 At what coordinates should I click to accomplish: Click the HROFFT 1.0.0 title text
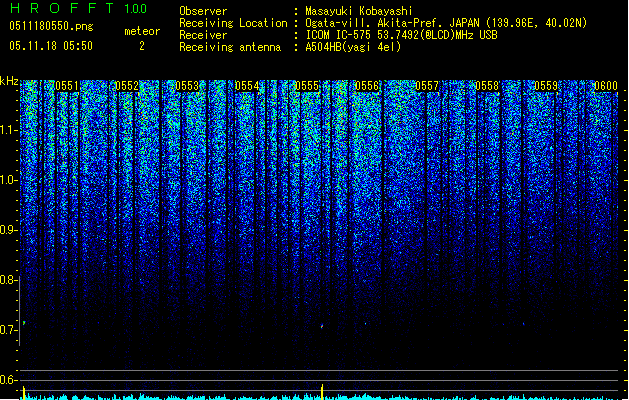point(79,8)
